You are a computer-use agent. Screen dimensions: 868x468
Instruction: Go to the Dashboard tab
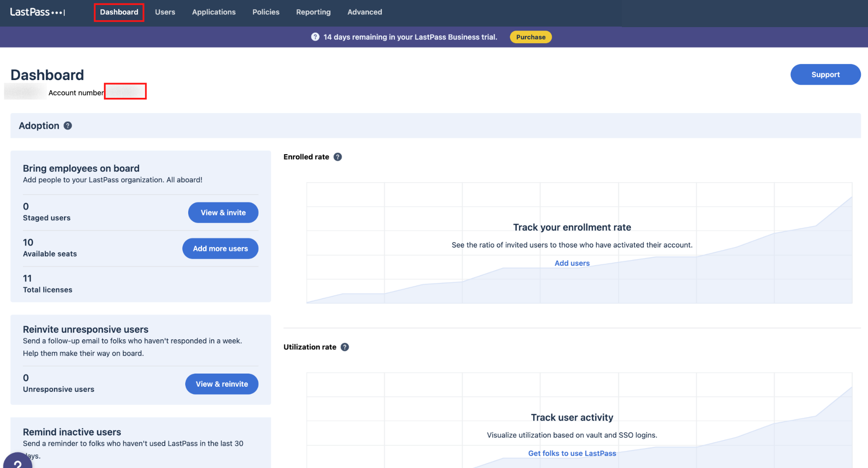tap(119, 12)
